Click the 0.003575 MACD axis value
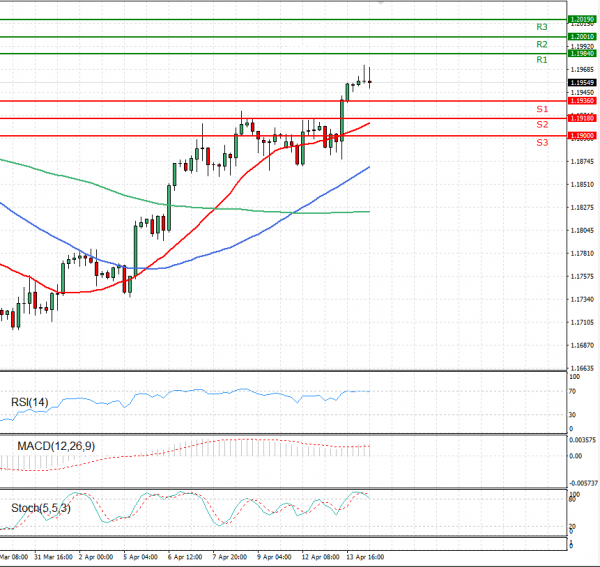 coord(582,440)
